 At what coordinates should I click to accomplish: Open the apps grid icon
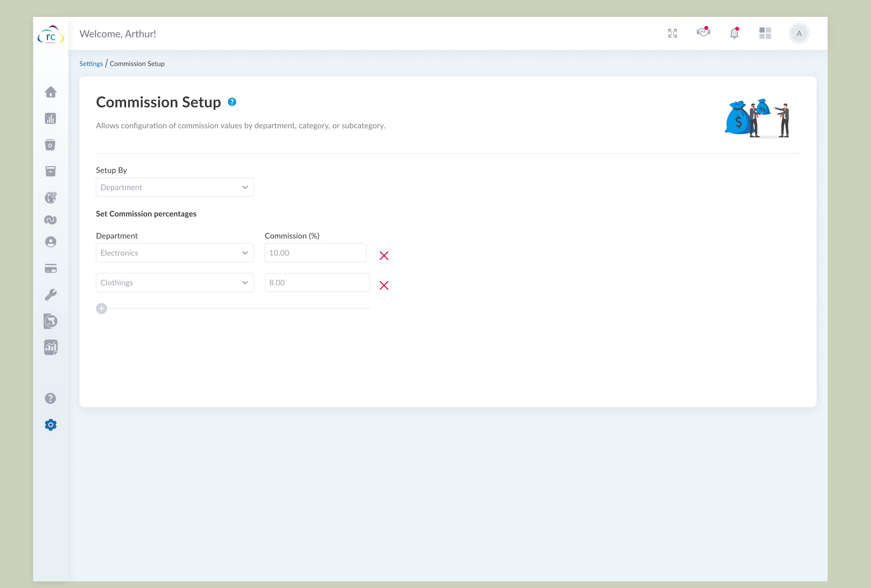(765, 33)
